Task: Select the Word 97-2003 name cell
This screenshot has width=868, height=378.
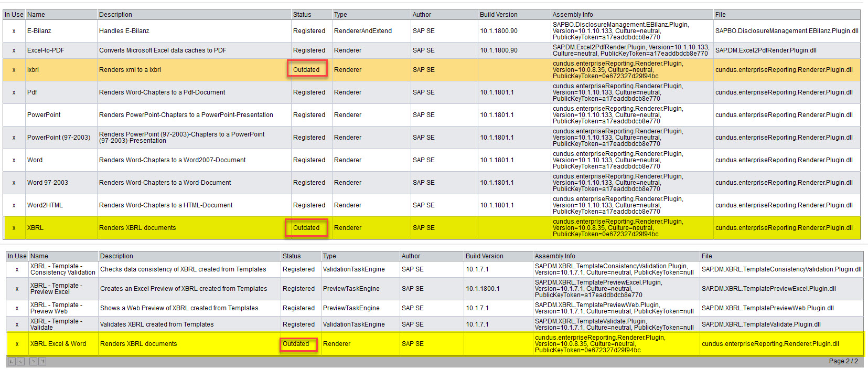Action: (48, 183)
